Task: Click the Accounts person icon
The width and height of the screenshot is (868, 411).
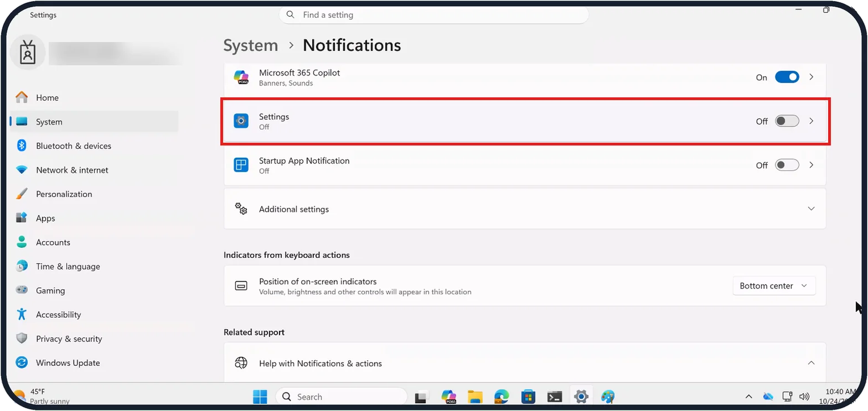Action: click(22, 242)
